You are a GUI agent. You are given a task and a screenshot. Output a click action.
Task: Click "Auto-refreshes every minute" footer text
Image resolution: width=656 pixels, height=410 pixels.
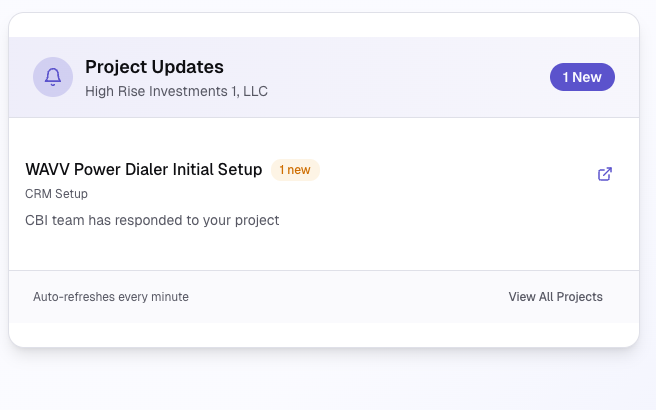111,297
